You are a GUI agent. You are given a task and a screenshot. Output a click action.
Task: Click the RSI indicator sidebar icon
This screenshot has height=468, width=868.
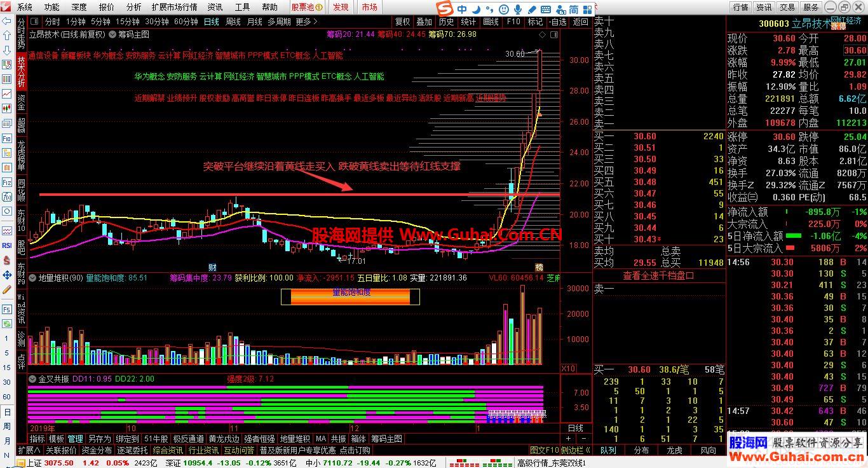point(6,245)
